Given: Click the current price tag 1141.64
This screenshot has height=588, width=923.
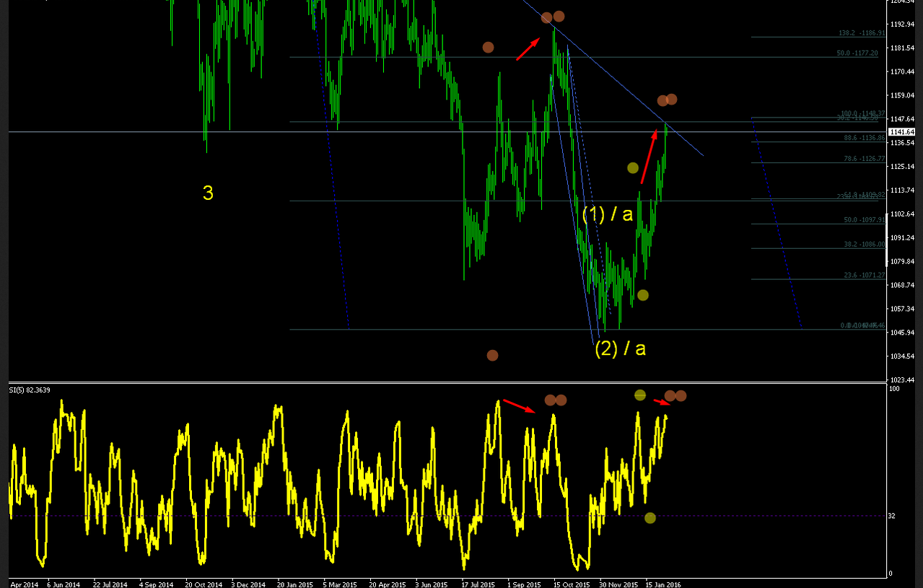Looking at the screenshot, I should [x=902, y=132].
